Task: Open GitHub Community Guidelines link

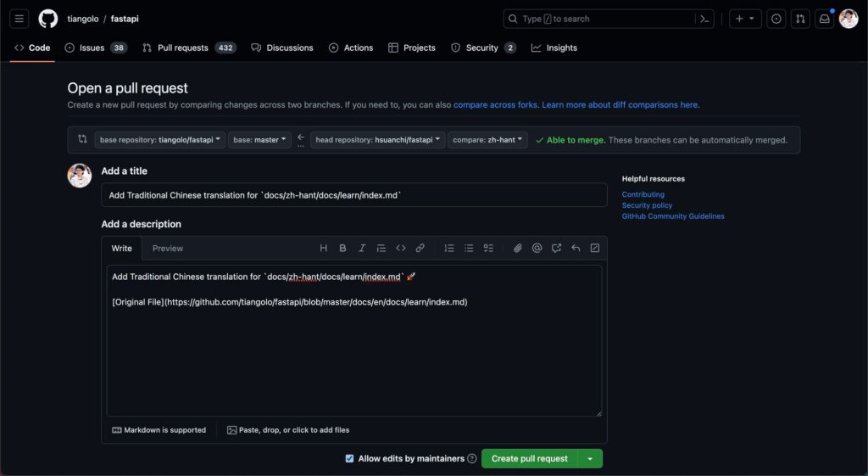Action: tap(672, 216)
